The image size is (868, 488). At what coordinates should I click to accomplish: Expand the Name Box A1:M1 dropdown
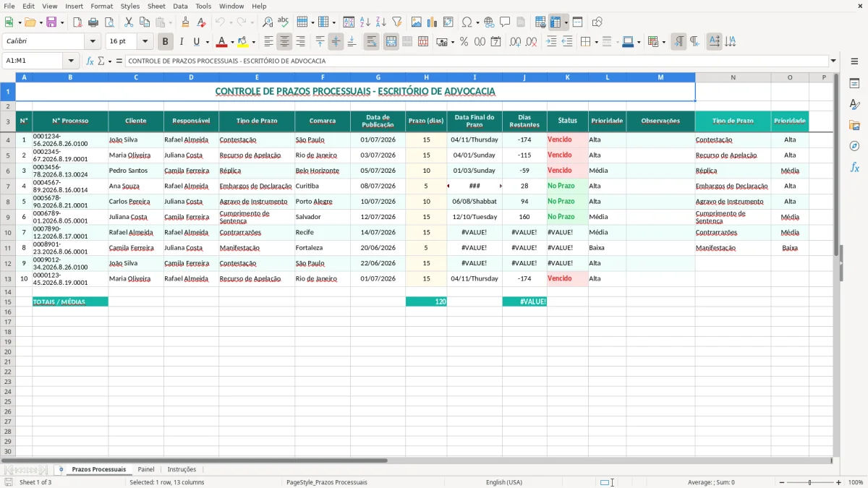tap(71, 61)
